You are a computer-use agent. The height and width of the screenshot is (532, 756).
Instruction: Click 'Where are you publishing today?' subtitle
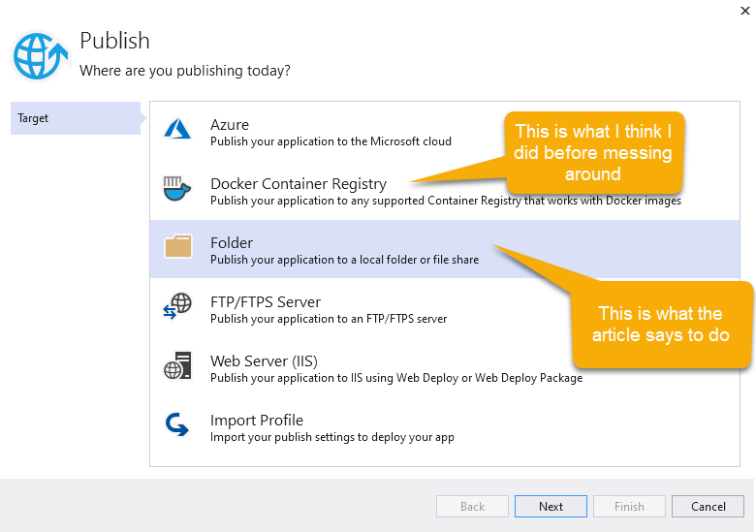pos(185,71)
